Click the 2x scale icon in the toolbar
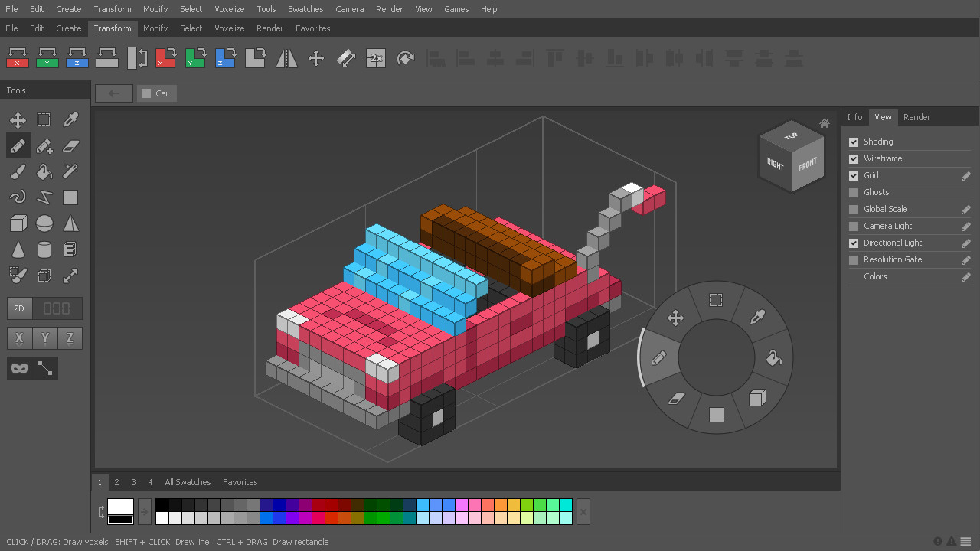980x551 pixels. [376, 58]
